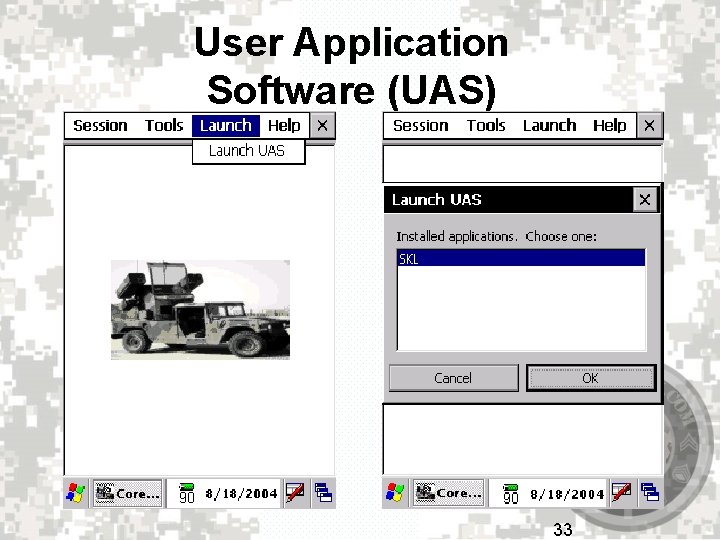The image size is (720, 540).
Task: Click date 8/18/2004 in left taskbar
Action: [242, 494]
